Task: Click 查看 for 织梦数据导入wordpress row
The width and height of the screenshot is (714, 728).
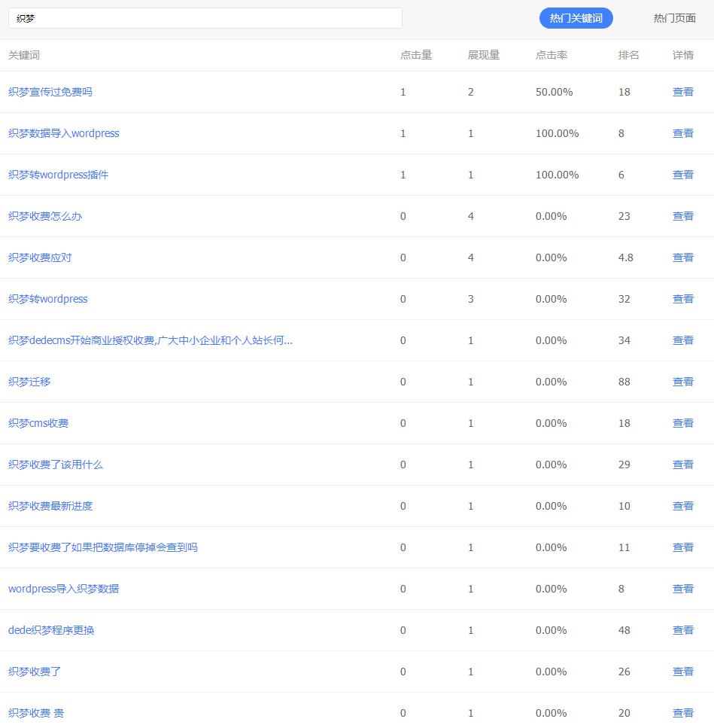Action: (x=683, y=133)
